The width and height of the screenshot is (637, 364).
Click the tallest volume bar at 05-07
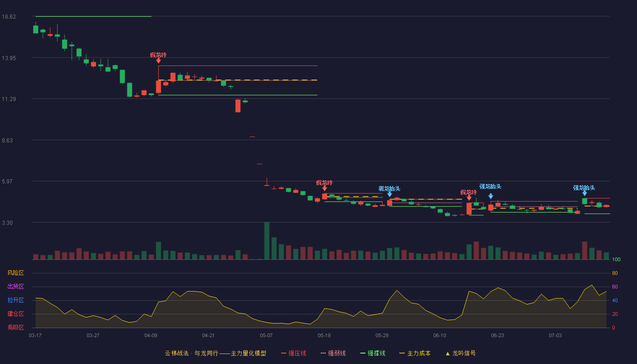tap(267, 241)
